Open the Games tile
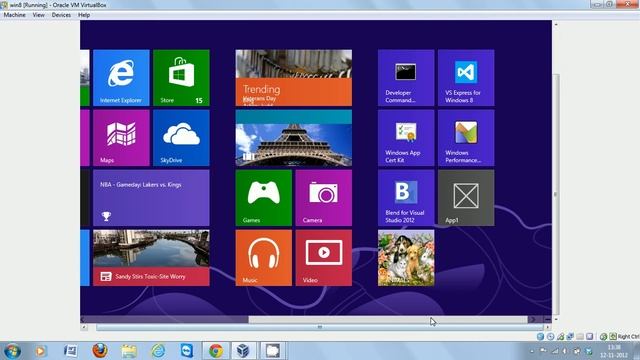The image size is (640, 360). click(x=264, y=198)
